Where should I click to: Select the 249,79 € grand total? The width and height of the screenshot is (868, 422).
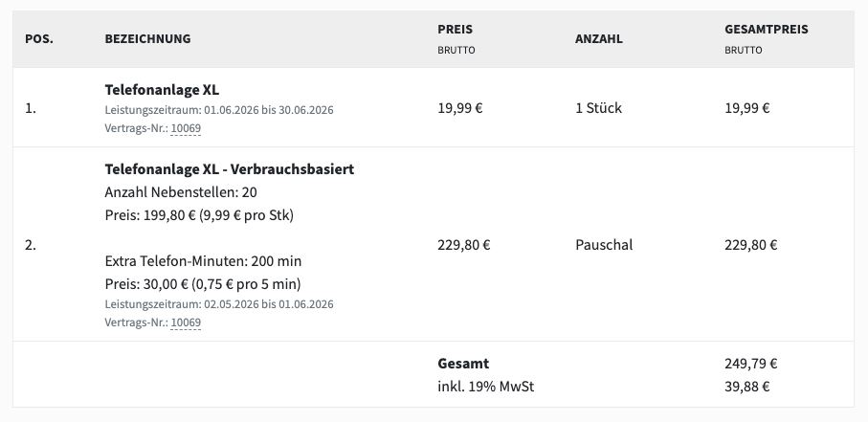[750, 364]
